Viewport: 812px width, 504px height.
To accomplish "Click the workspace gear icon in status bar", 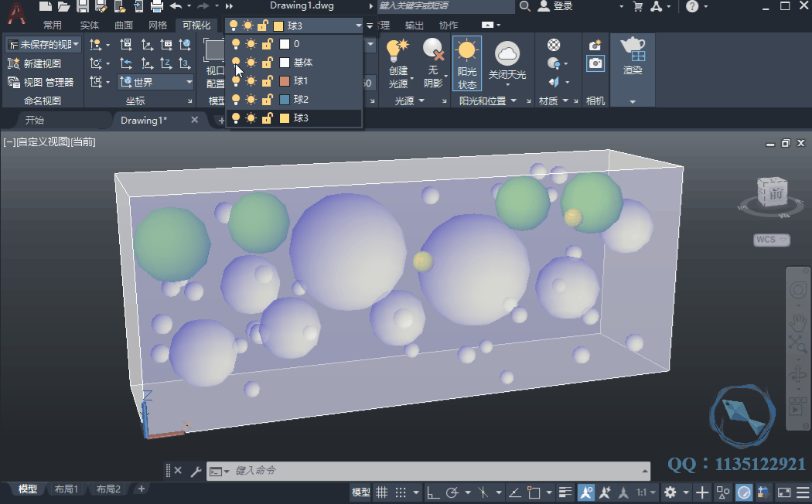I will pyautogui.click(x=670, y=492).
